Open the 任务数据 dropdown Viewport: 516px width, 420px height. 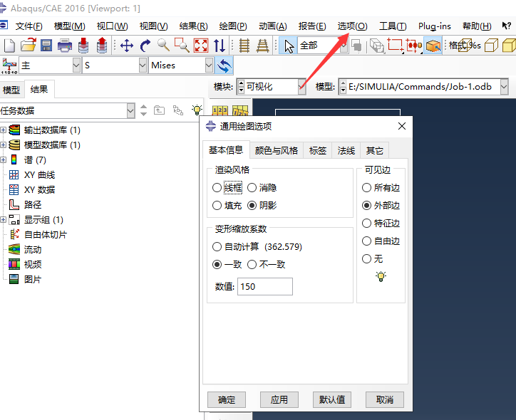130,110
